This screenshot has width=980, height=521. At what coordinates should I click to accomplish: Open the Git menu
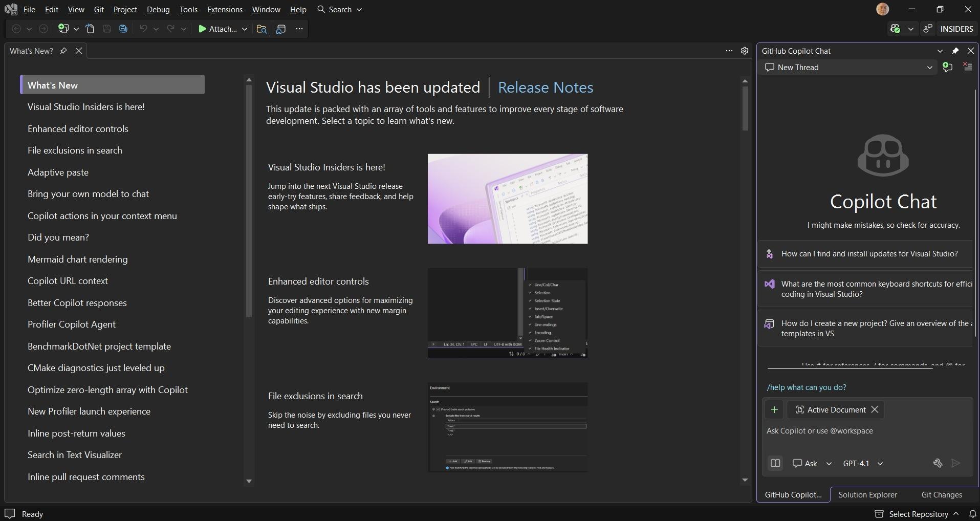pos(99,9)
